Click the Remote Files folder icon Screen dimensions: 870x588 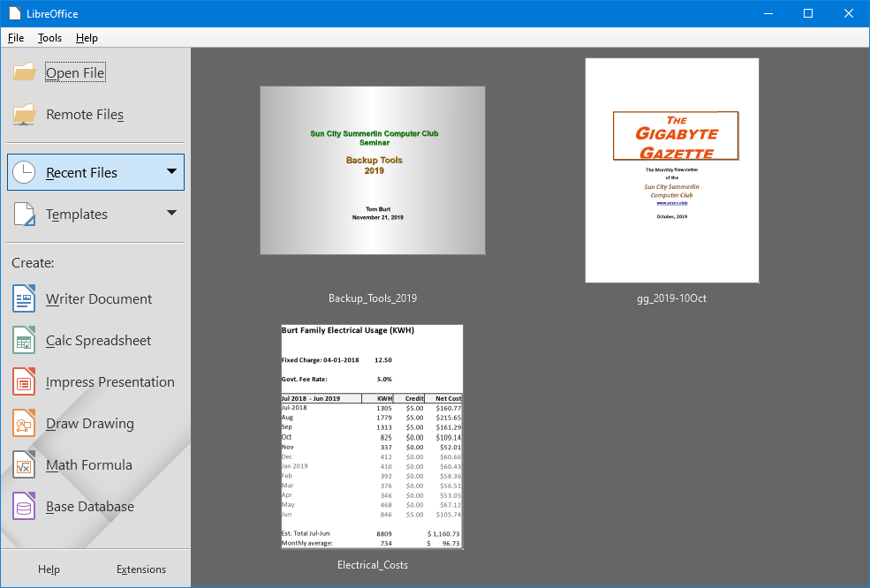25,114
